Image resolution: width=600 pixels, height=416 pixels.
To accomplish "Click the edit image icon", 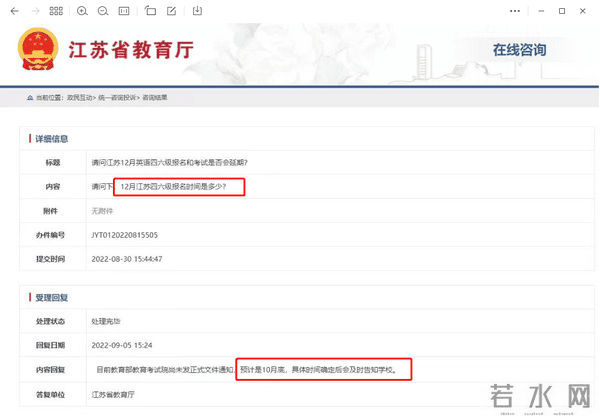I will point(171,11).
